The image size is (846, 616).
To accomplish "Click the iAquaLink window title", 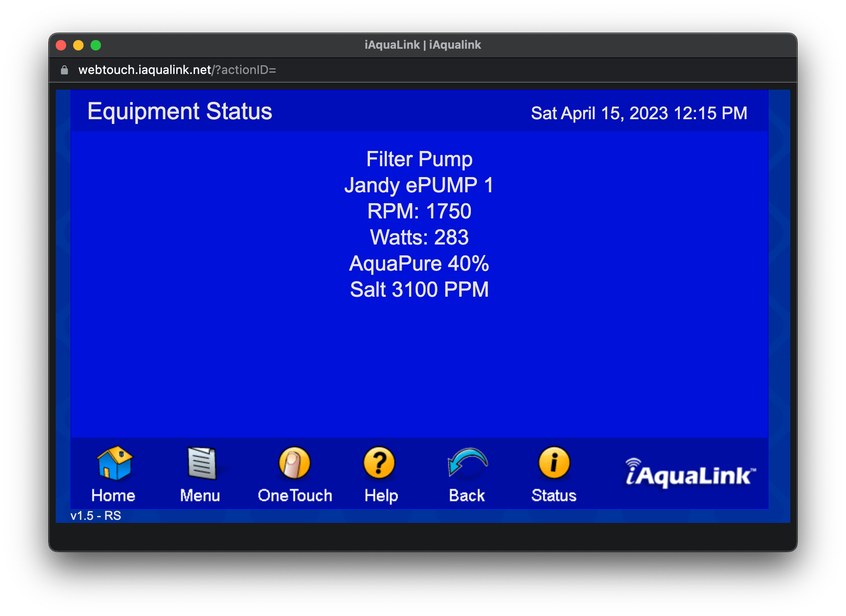I will click(423, 45).
